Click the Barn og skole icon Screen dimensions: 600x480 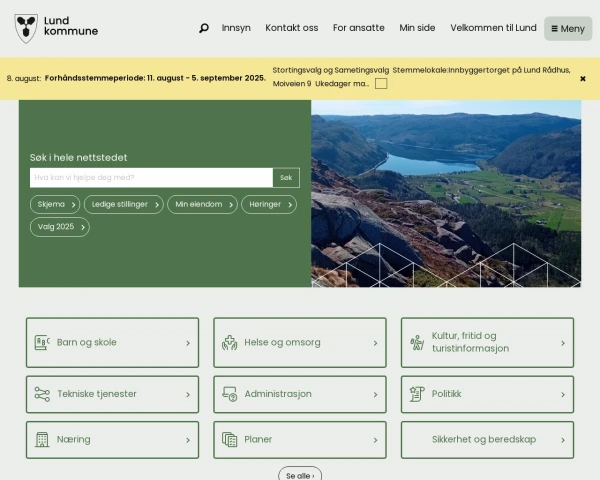[42, 342]
